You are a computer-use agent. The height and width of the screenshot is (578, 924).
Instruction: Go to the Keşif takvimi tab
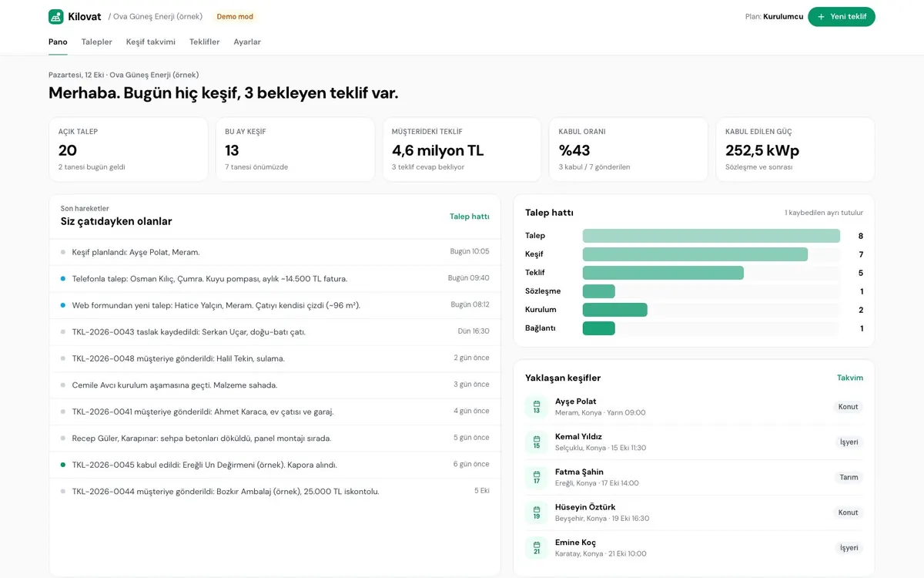click(x=151, y=42)
